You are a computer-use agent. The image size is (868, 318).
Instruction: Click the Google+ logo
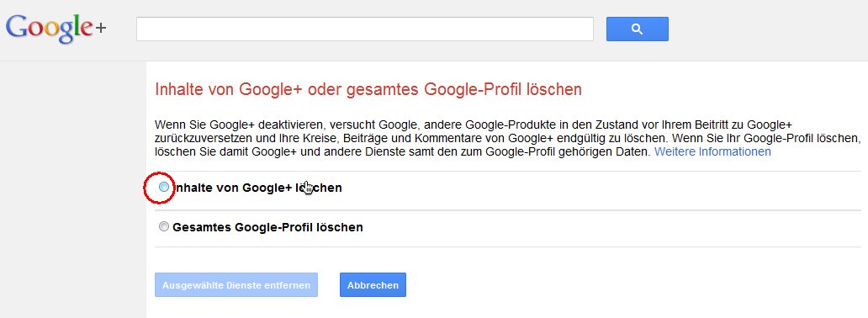click(x=56, y=29)
